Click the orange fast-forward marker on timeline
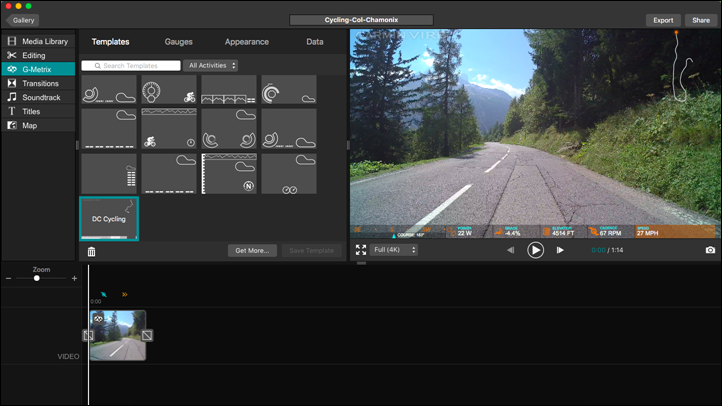Screen dimensions: 722x406 tap(125, 295)
